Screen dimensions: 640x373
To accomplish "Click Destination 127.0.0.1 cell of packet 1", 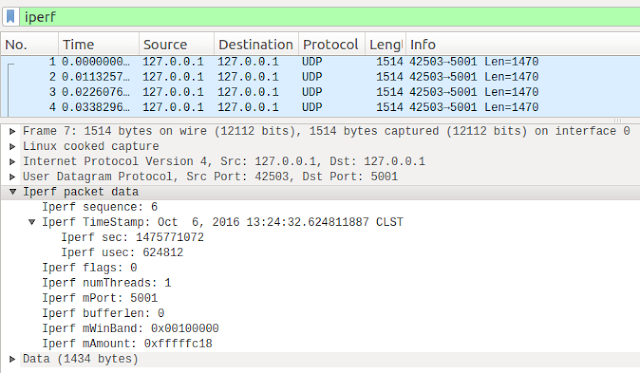I will pyautogui.click(x=248, y=62).
